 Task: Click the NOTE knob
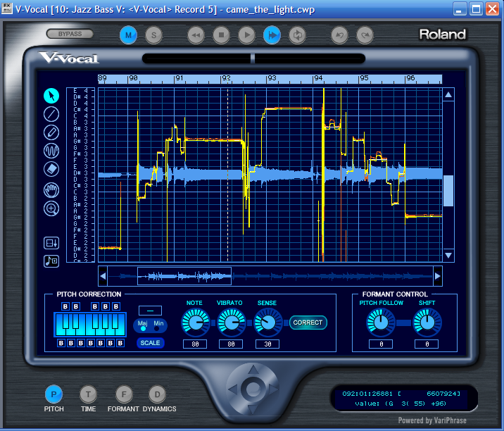coord(196,323)
